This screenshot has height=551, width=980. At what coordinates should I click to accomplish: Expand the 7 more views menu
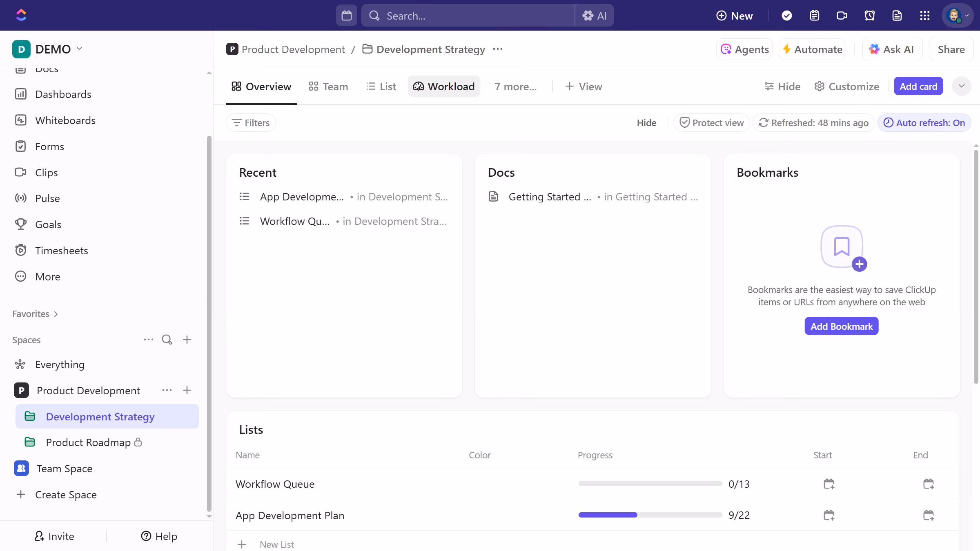click(x=516, y=87)
